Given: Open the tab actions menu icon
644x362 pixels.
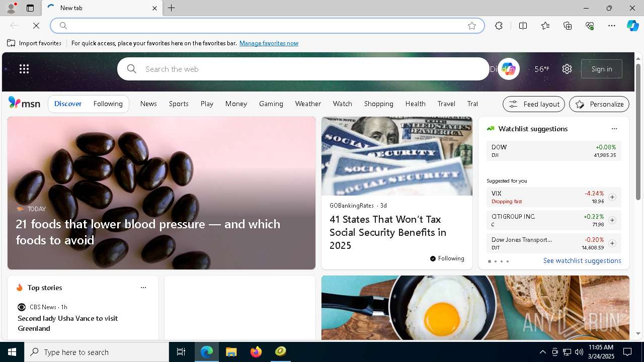Looking at the screenshot, I should pos(30,8).
